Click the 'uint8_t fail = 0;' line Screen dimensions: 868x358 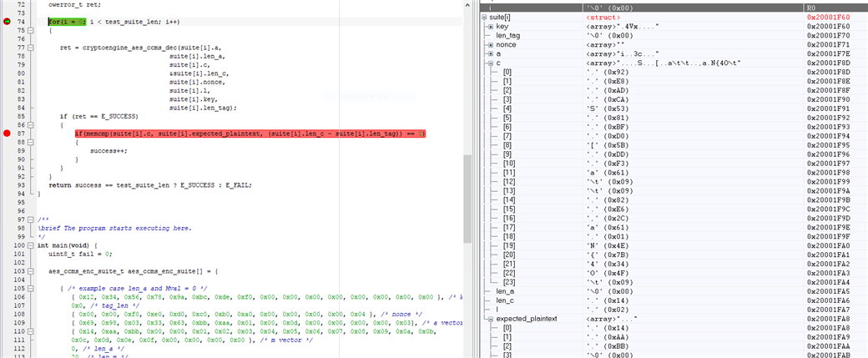click(80, 254)
